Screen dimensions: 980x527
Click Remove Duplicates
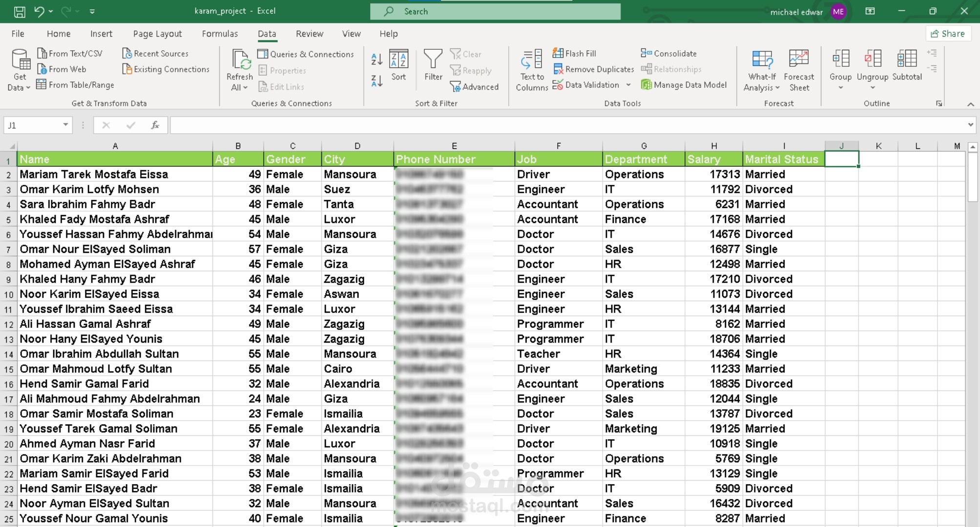tap(593, 69)
